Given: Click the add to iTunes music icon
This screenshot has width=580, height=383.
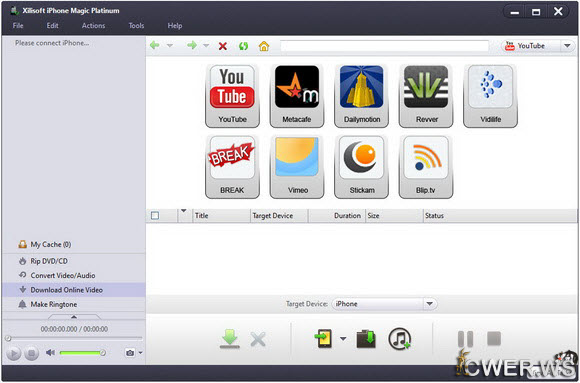Looking at the screenshot, I should pos(399,339).
